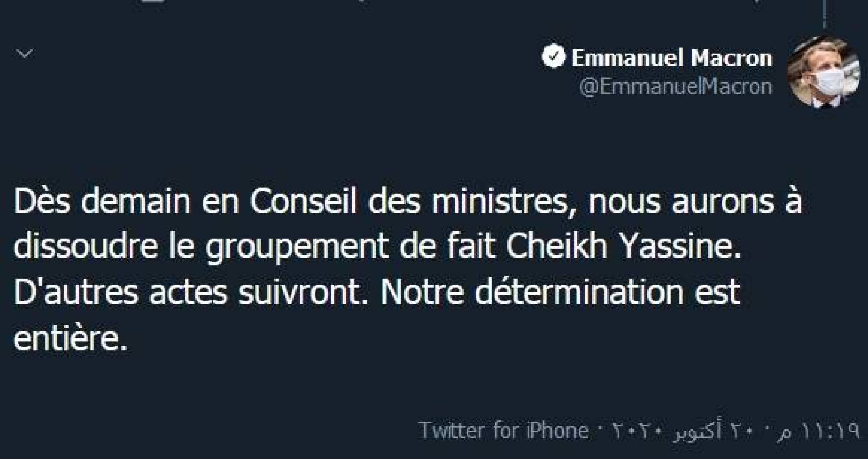Click the words "D'autres actes"

click(x=120, y=292)
